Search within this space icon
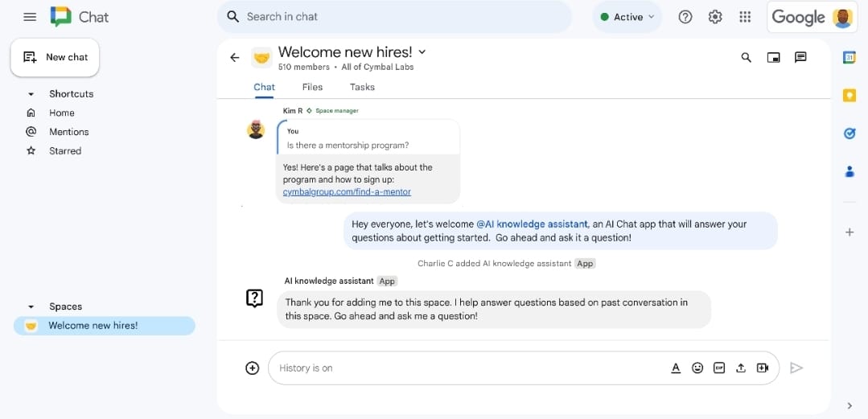This screenshot has height=419, width=868. click(x=746, y=57)
